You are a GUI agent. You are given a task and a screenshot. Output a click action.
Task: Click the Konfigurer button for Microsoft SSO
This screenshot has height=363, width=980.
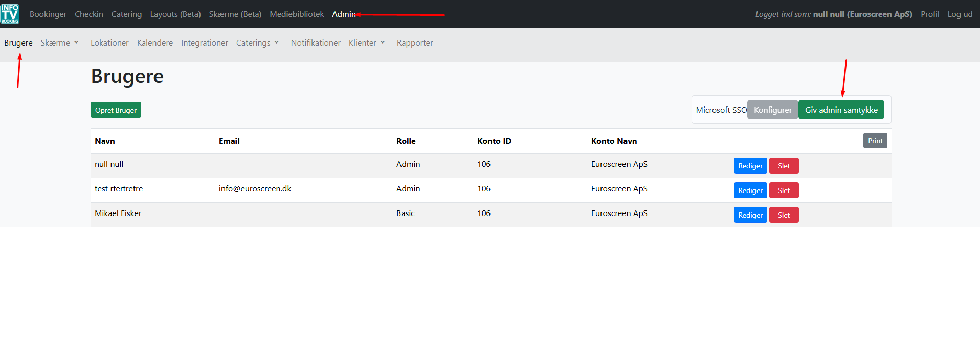(772, 110)
